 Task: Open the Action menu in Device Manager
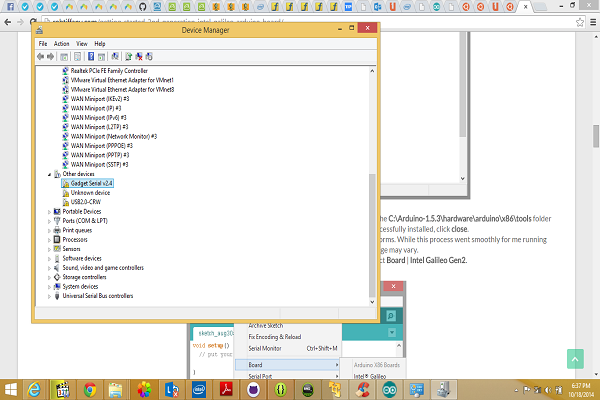tap(62, 44)
